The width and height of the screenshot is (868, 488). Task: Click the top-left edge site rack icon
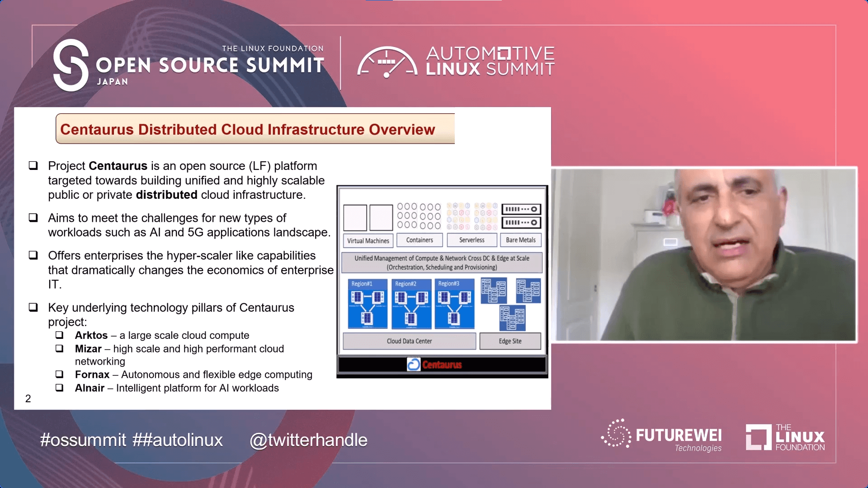pyautogui.click(x=494, y=291)
